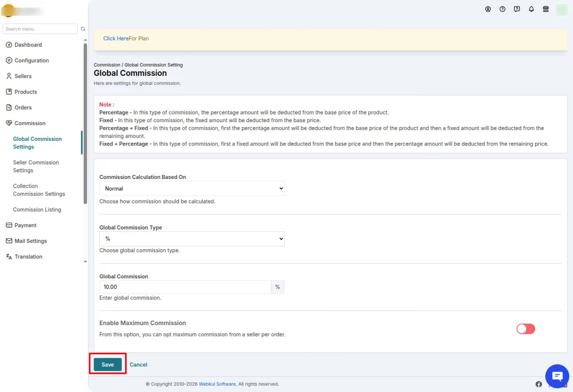The height and width of the screenshot is (392, 573).
Task: Click the sidebar scrollbar thumb
Action: 85,124
